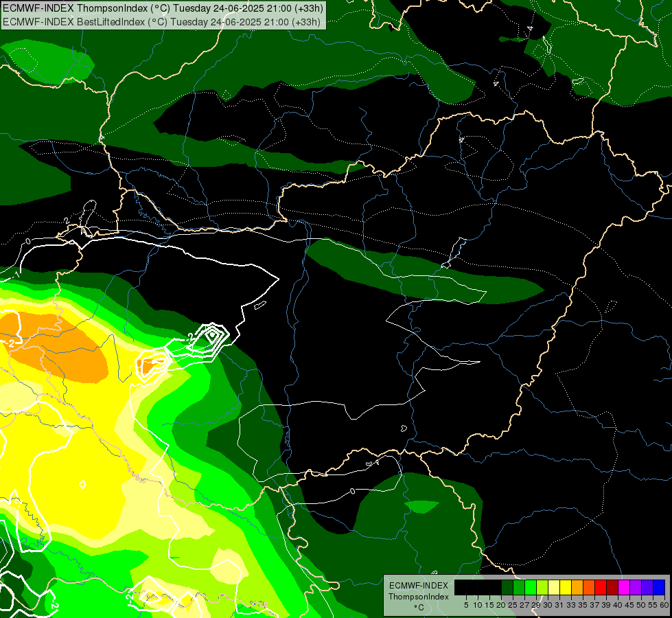672x618 pixels.
Task: Click the ThompsonIndex title line at top
Action: click(x=163, y=8)
